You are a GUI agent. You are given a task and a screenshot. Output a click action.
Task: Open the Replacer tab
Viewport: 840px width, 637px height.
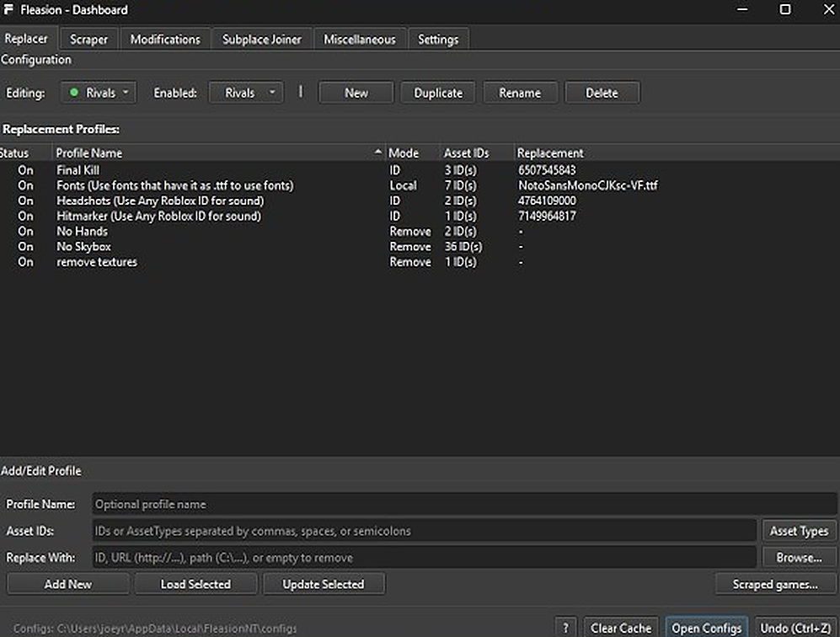(26, 39)
